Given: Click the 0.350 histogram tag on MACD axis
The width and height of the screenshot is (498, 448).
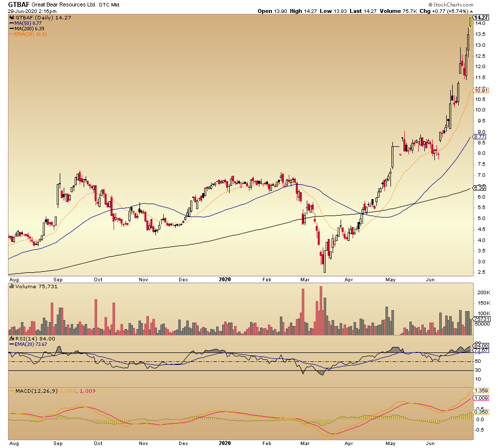Looking at the screenshot, I should tap(481, 412).
